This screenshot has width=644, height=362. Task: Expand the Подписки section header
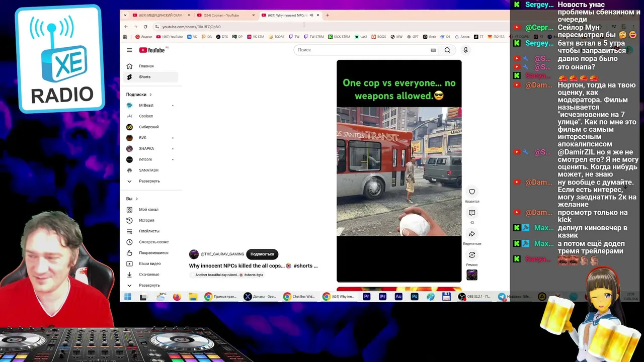pos(139,95)
